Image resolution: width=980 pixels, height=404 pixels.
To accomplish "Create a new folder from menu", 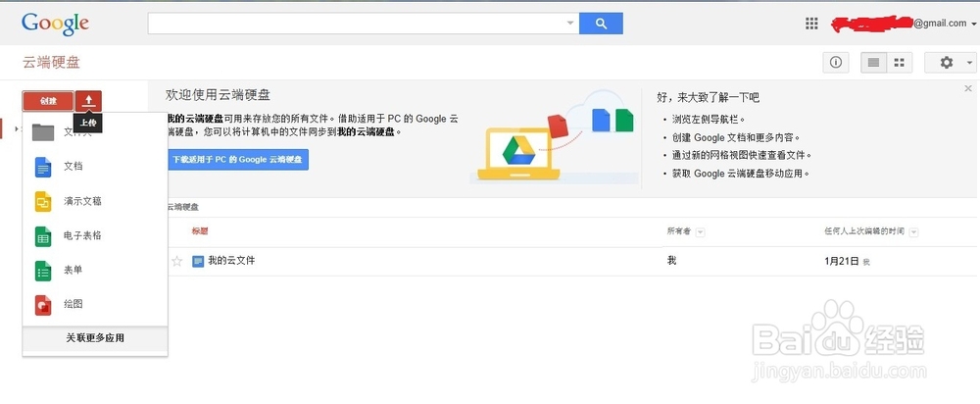I will pyautogui.click(x=94, y=132).
